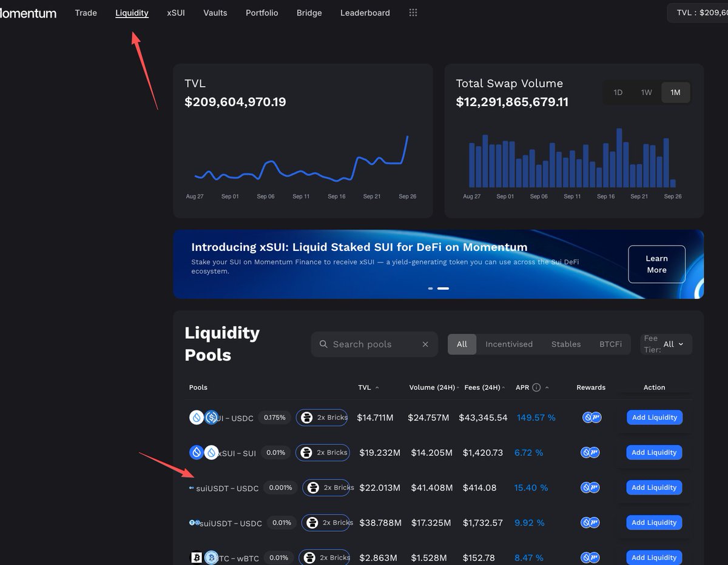
Task: Click the 2x Bricks badge in BTC – wBTC row
Action: pyautogui.click(x=325, y=558)
